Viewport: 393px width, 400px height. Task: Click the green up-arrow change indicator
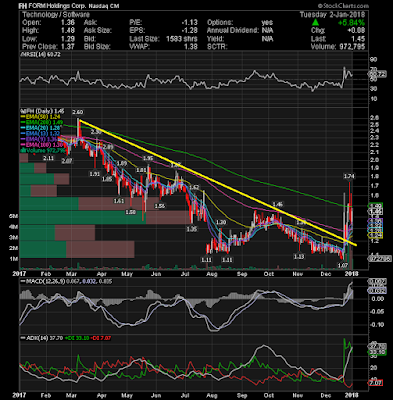(315, 23)
